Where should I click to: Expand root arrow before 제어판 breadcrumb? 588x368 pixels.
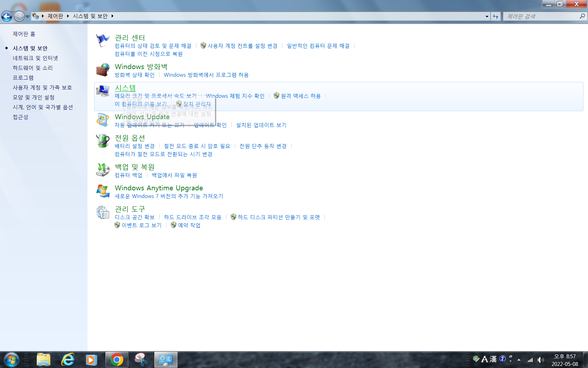43,16
